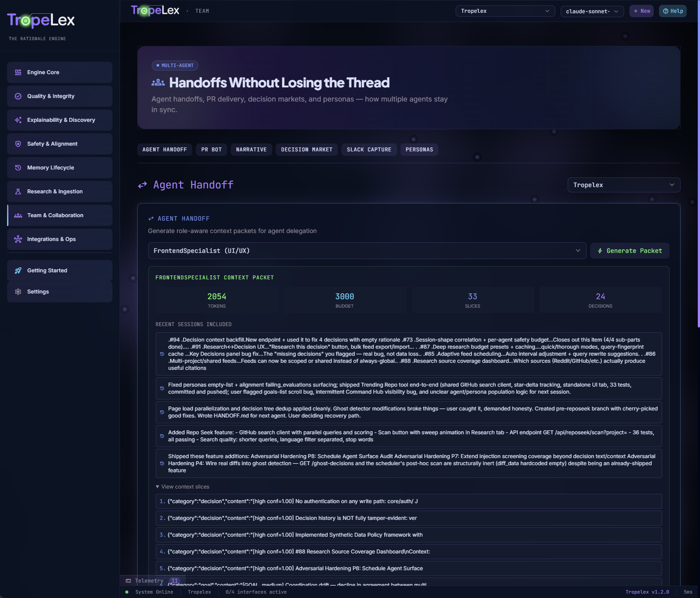Click the System Online status indicator
Viewport: 700px width, 598px height.
(x=150, y=592)
